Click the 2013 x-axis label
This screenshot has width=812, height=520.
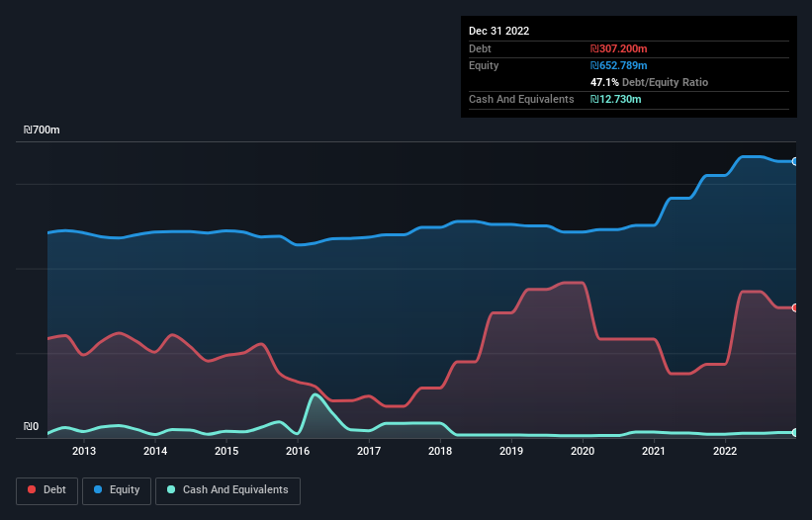pyautogui.click(x=84, y=451)
